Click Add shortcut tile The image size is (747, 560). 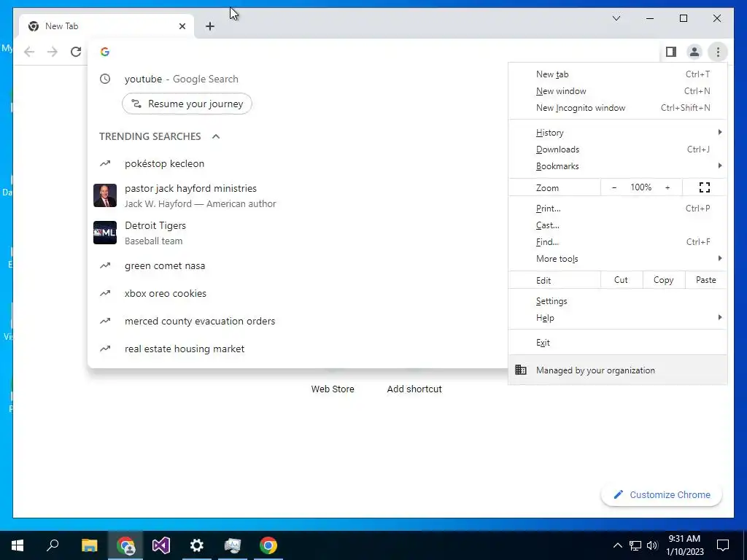tap(414, 389)
